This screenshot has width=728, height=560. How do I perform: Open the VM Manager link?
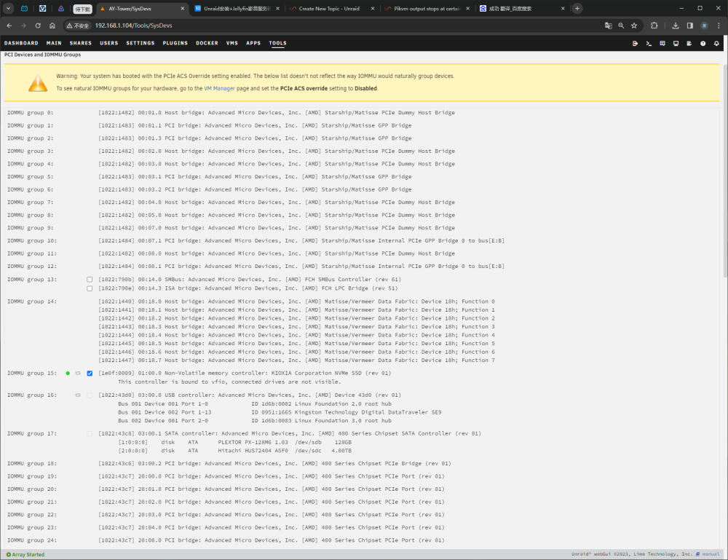pos(220,88)
